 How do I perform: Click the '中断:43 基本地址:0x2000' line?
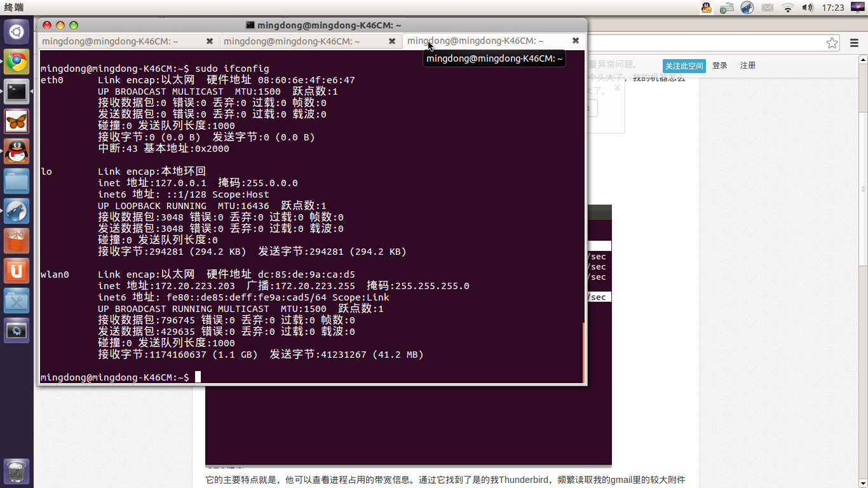point(163,149)
